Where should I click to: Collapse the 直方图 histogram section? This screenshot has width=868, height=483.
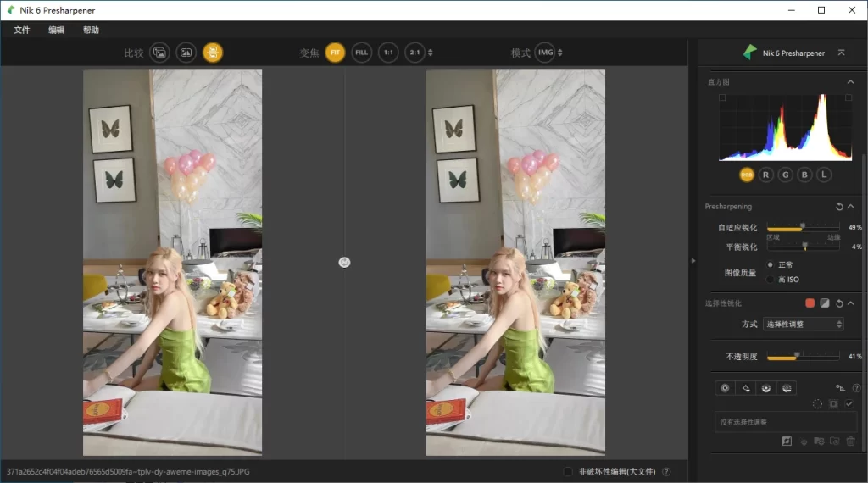(850, 82)
